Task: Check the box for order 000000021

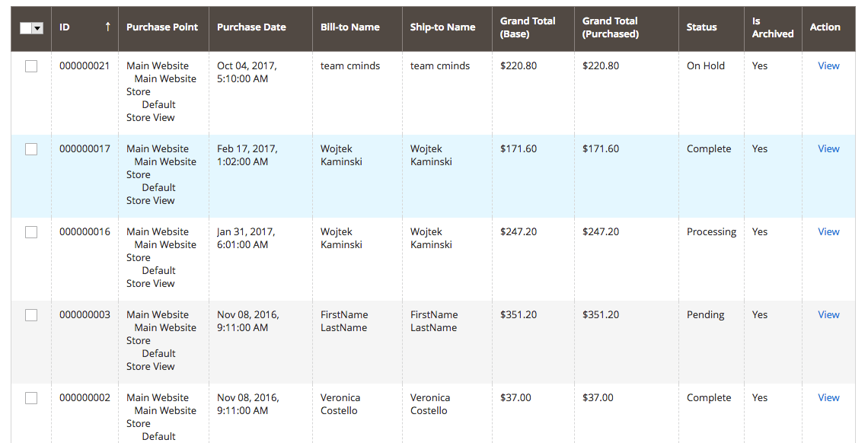Action: point(31,66)
